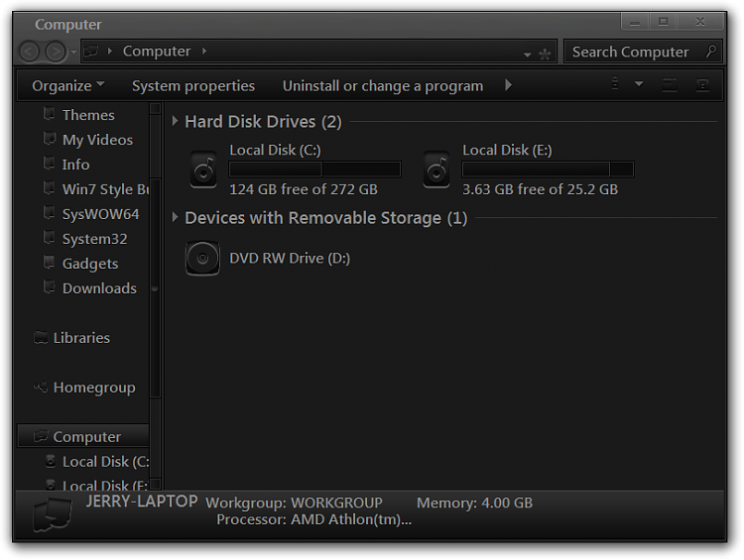Click the sidebar Local Disk C drive icon
This screenshot has width=744, height=560.
51,461
